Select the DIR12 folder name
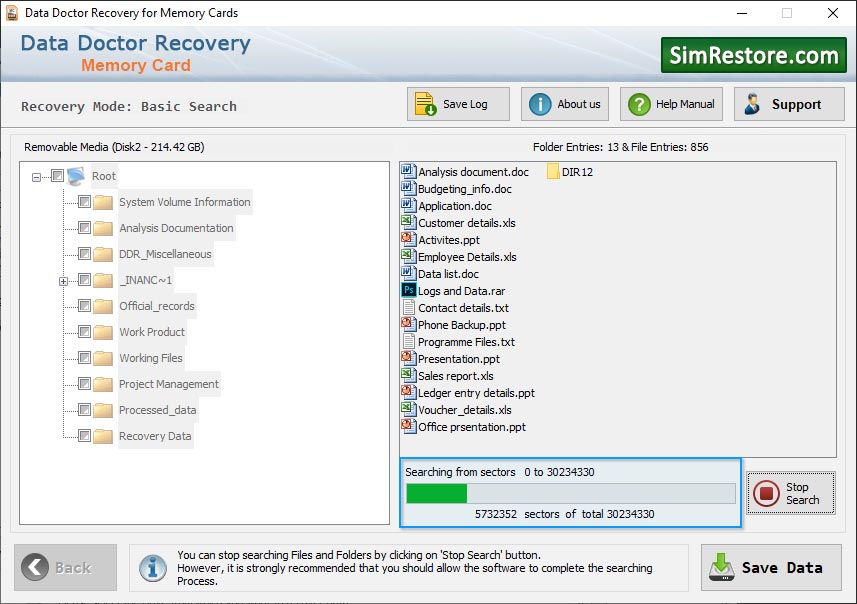This screenshot has width=857, height=604. [577, 172]
